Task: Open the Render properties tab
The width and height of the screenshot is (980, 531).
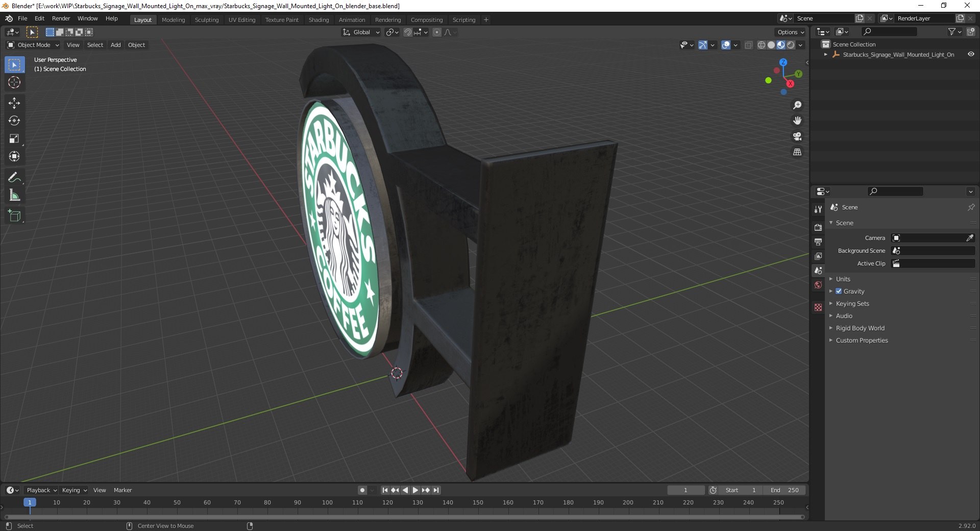Action: point(818,227)
